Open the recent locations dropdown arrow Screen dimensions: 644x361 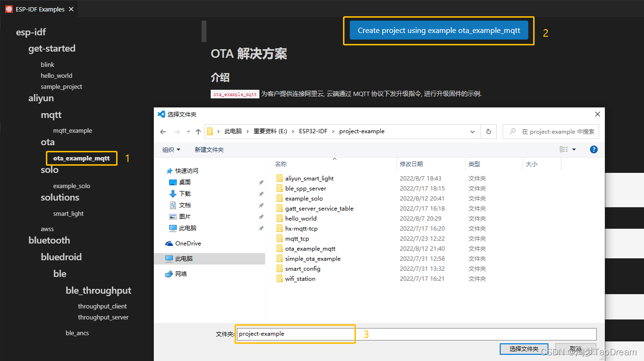[188, 132]
